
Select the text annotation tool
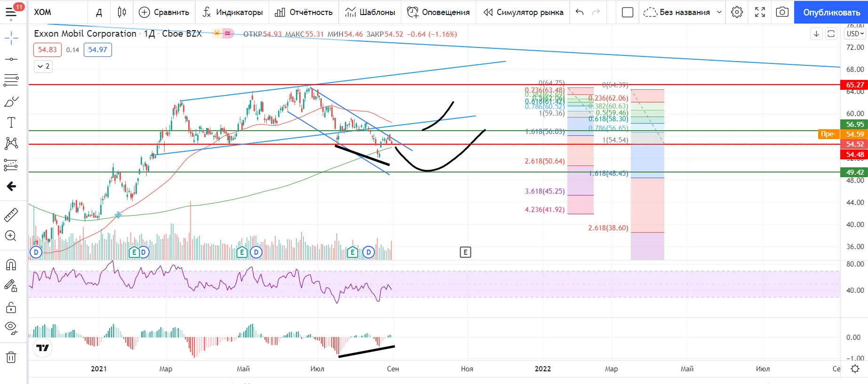[11, 123]
